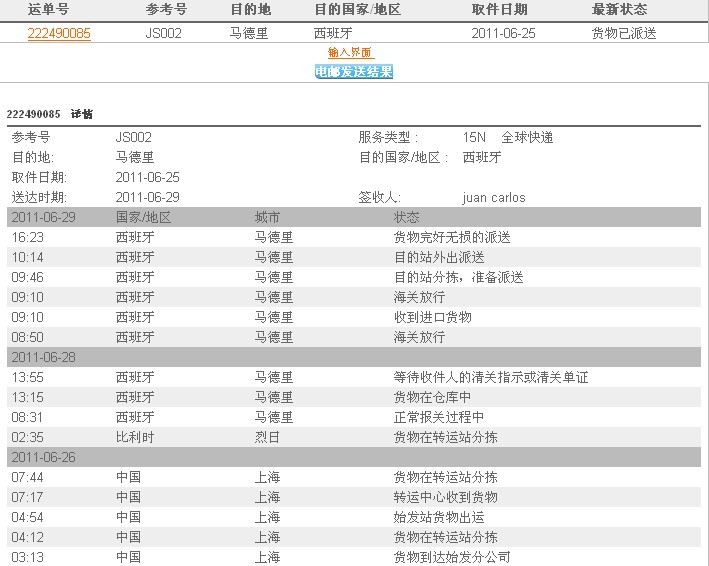Click the 输入界面 link

click(x=349, y=52)
